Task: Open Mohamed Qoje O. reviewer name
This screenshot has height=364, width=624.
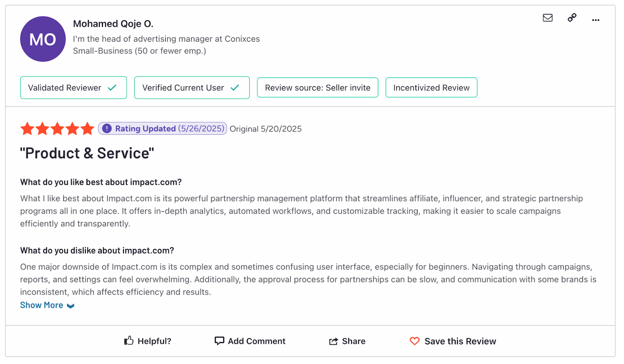Action: (113, 24)
